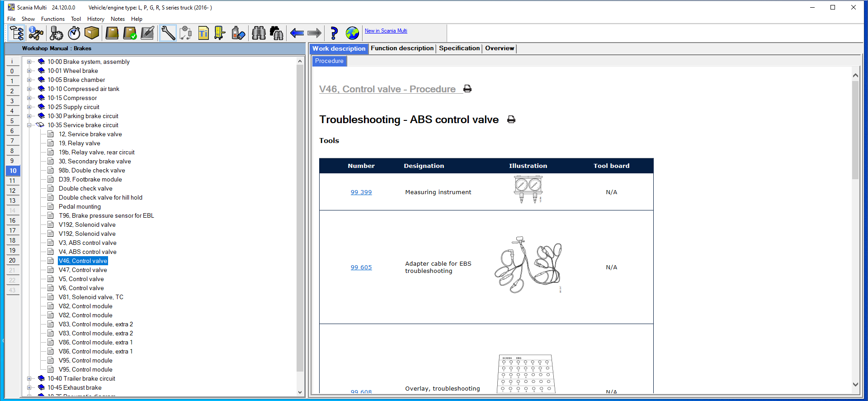Click the V46, Control valve - Procedure heading link

click(x=387, y=89)
